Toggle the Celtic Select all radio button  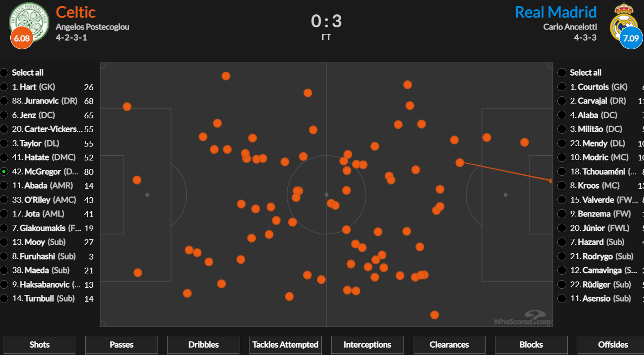click(4, 73)
